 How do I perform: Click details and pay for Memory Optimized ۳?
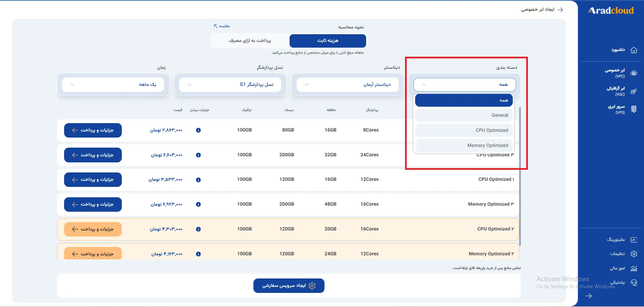[93, 204]
